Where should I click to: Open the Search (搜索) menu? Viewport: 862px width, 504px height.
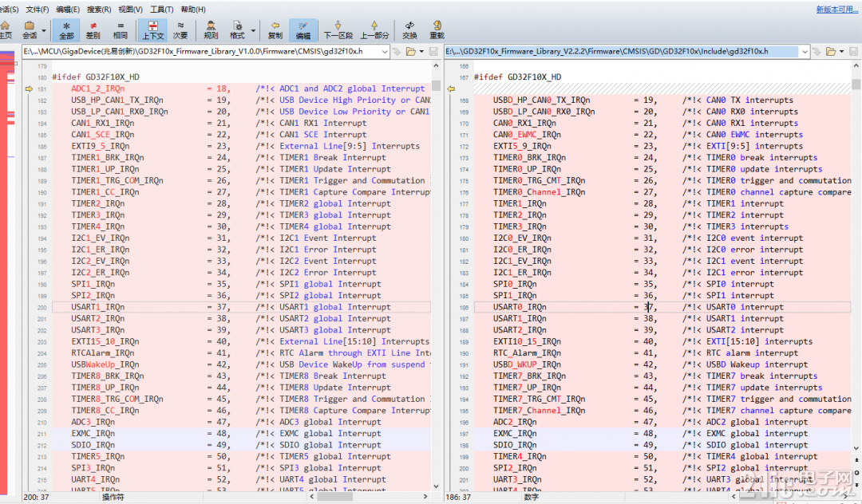click(x=99, y=10)
